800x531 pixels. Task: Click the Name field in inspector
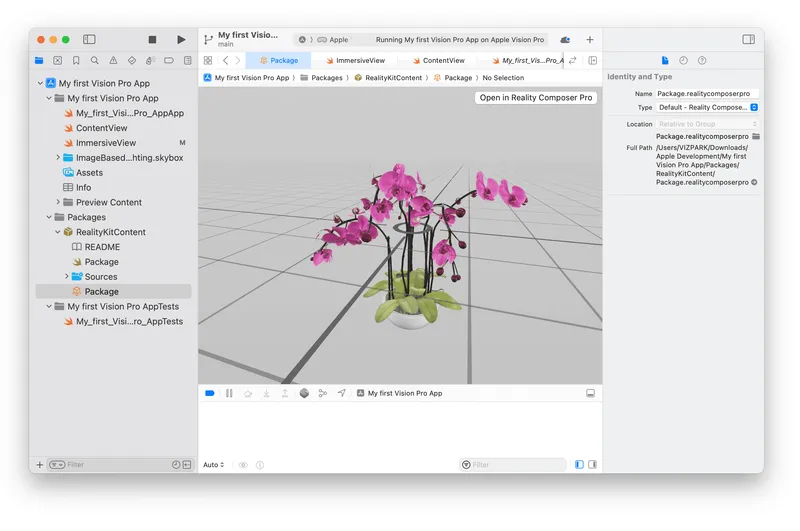pyautogui.click(x=707, y=93)
